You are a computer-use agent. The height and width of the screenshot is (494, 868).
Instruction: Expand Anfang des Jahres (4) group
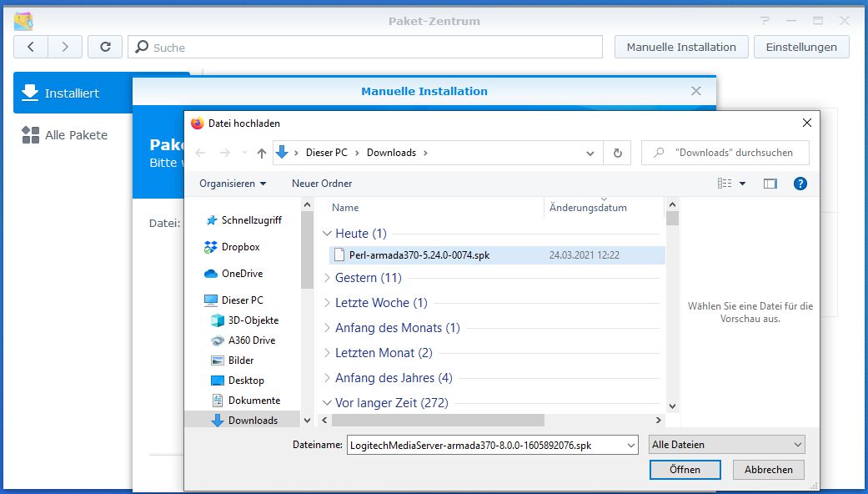click(x=327, y=378)
